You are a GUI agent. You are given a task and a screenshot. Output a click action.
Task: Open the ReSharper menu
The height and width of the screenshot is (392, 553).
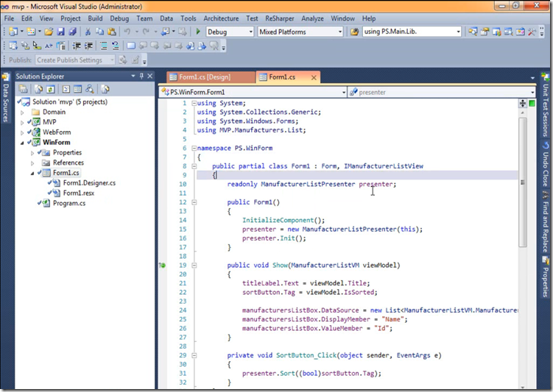280,18
